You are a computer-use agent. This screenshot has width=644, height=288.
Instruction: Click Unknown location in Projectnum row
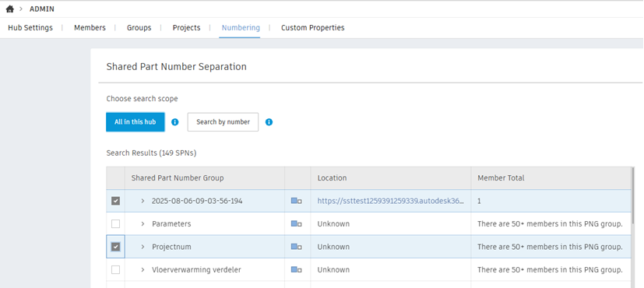333,247
